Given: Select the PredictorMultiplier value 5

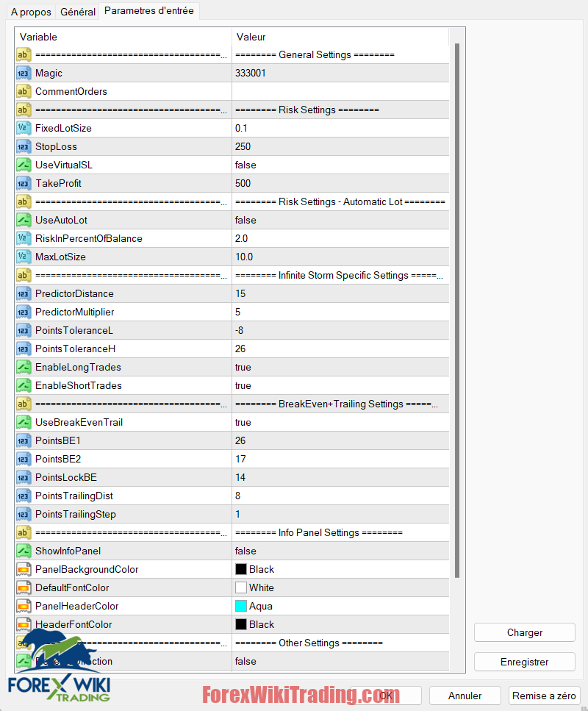Looking at the screenshot, I should point(340,312).
